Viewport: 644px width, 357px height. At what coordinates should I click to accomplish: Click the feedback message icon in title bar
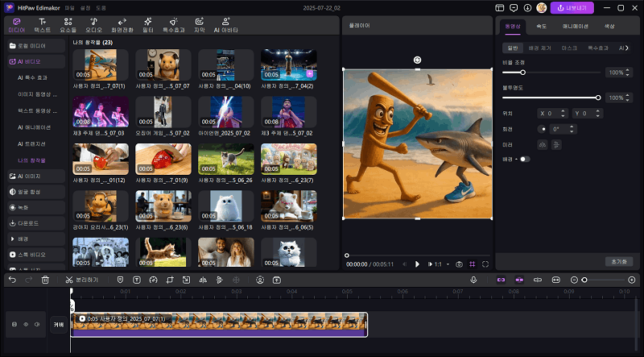tap(514, 8)
